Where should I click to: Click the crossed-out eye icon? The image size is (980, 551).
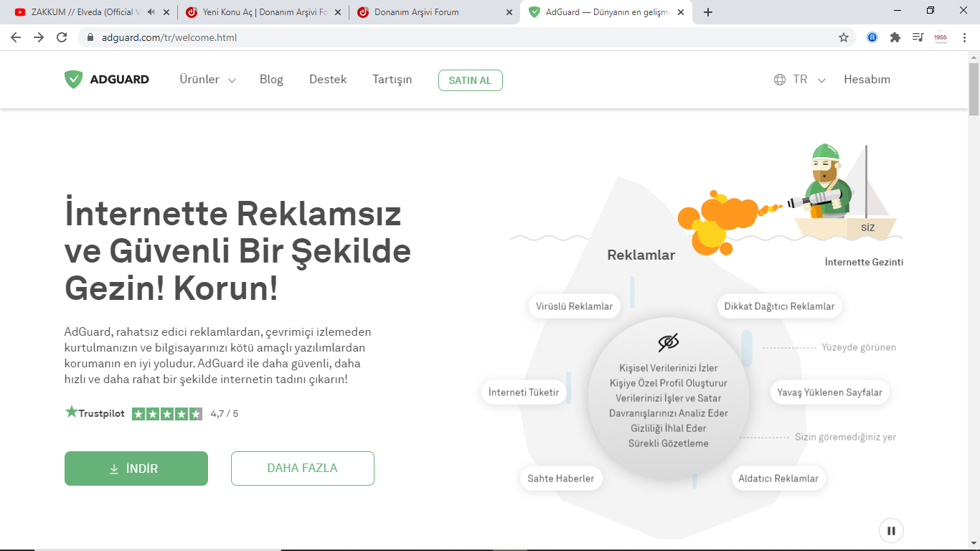(668, 342)
